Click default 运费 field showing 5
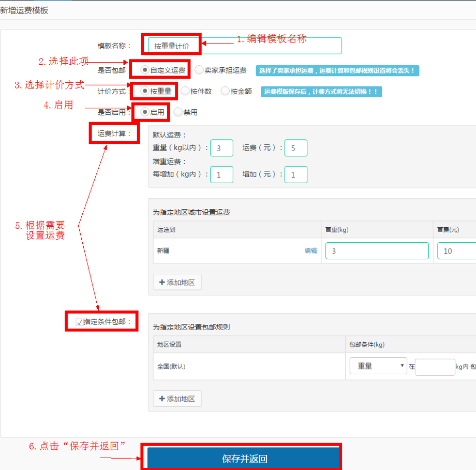This screenshot has height=470, width=476. (295, 148)
